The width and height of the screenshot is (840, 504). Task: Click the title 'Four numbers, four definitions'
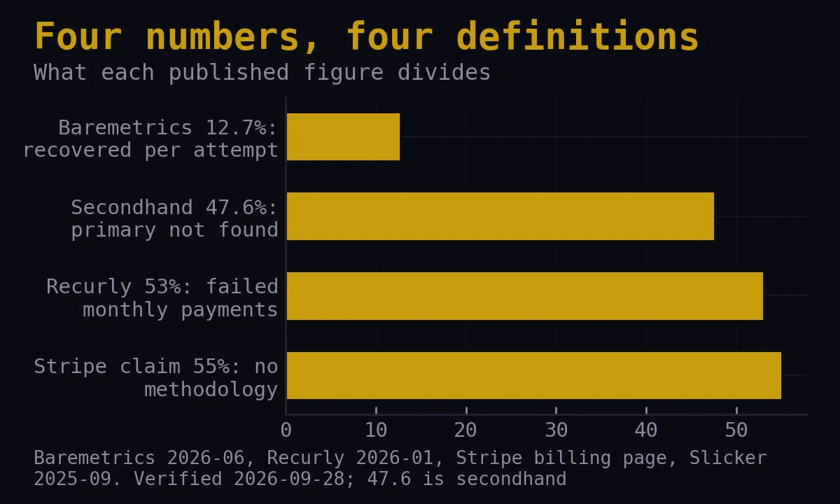366,37
